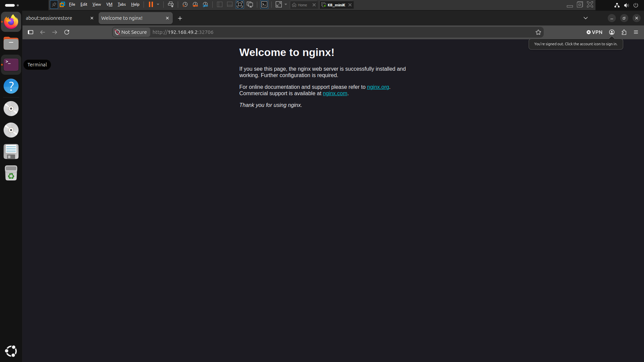644x362 pixels.
Task: Toggle the VMware toolbar pin
Action: (x=54, y=5)
